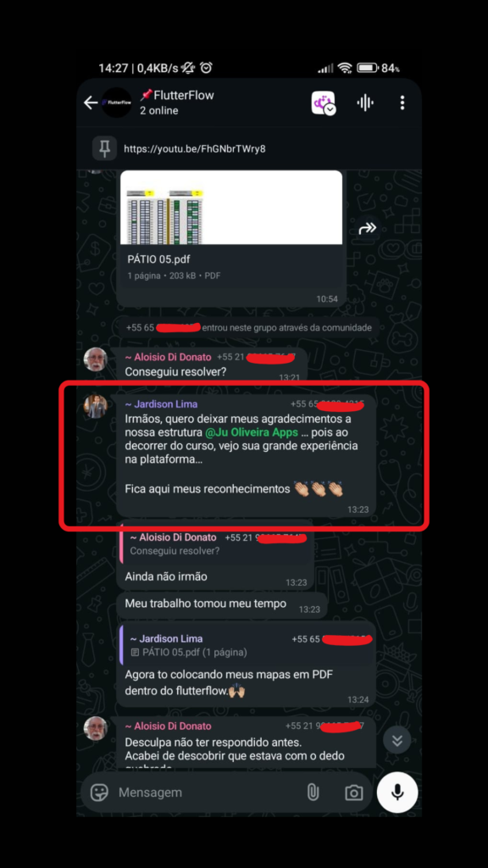Open the community events icon in header
The width and height of the screenshot is (488, 868).
[324, 103]
